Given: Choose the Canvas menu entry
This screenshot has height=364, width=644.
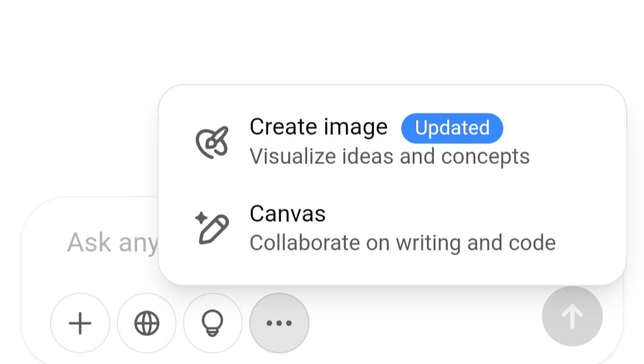Looking at the screenshot, I should coord(287,214).
